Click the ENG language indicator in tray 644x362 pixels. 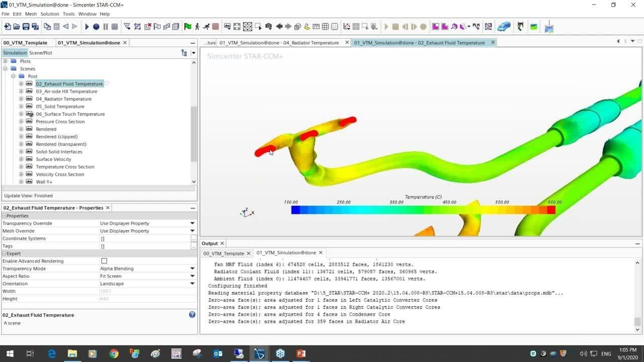point(606,353)
